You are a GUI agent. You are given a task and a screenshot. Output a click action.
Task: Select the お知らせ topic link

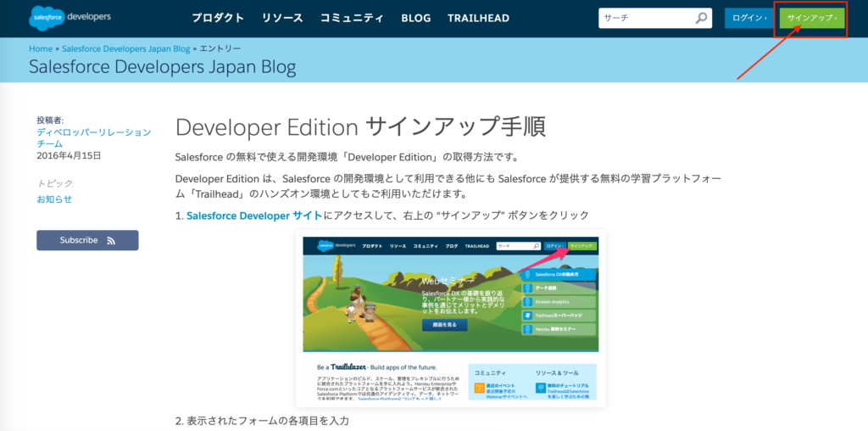(x=54, y=199)
